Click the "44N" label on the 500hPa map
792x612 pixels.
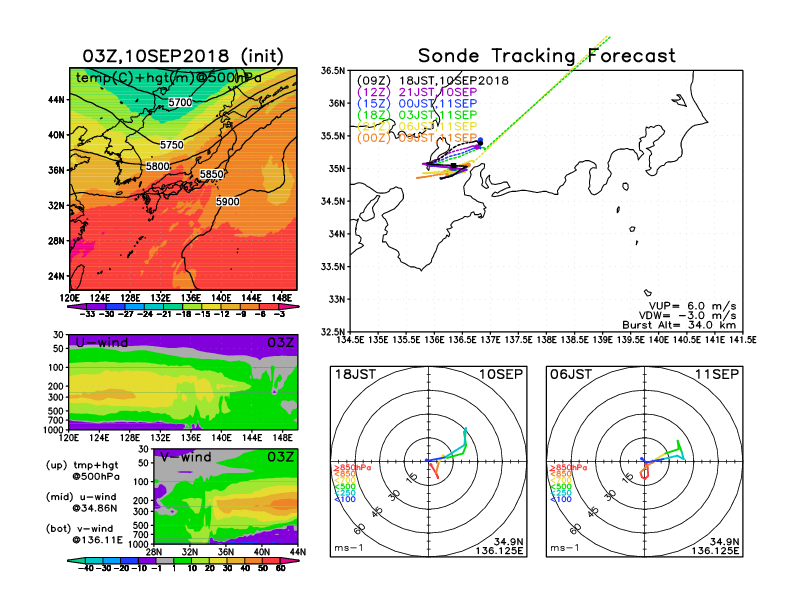[57, 100]
